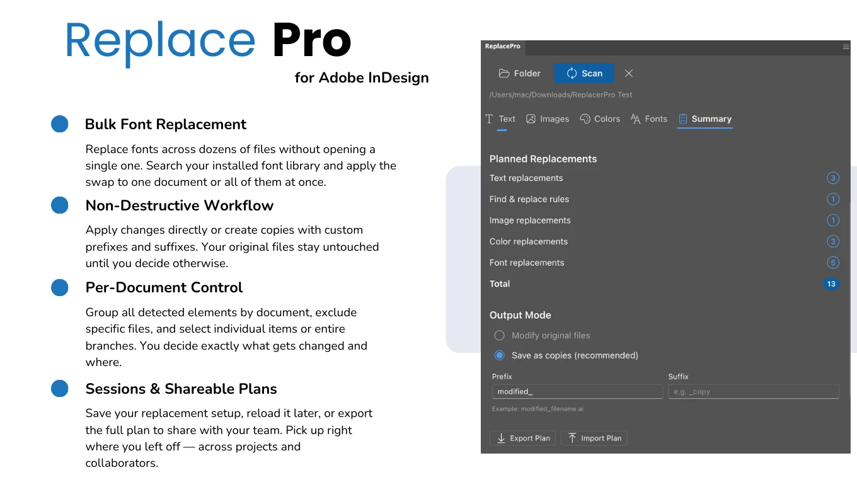The width and height of the screenshot is (857, 504).
Task: Click the Total row label
Action: (x=500, y=283)
